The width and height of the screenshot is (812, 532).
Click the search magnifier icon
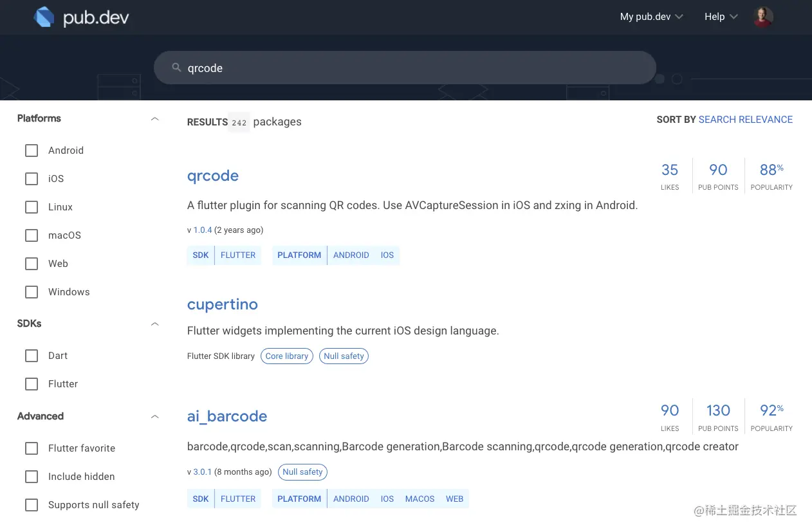point(176,68)
